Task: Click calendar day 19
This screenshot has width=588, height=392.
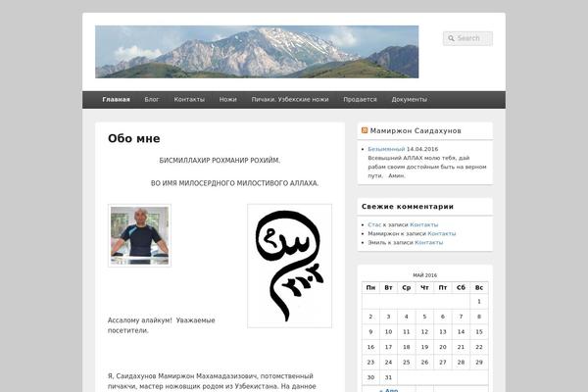Action: pyautogui.click(x=424, y=347)
